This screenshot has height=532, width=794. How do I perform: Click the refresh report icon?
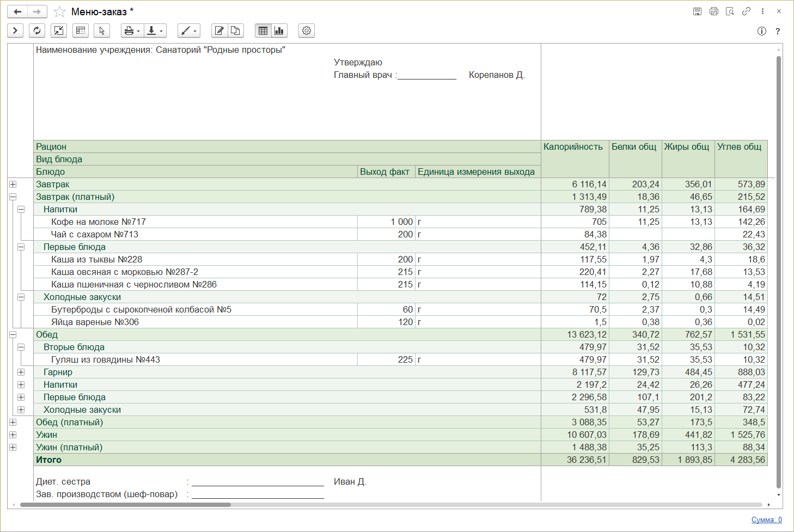36,30
